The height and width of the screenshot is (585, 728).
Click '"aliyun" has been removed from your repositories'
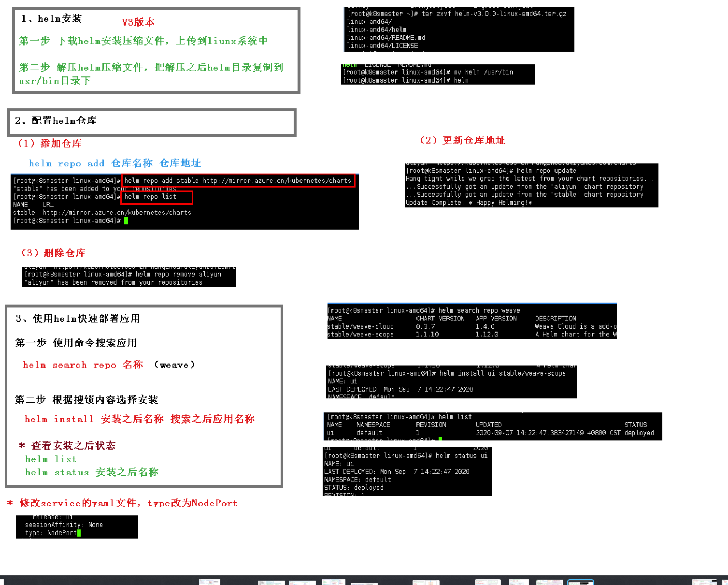(x=113, y=283)
